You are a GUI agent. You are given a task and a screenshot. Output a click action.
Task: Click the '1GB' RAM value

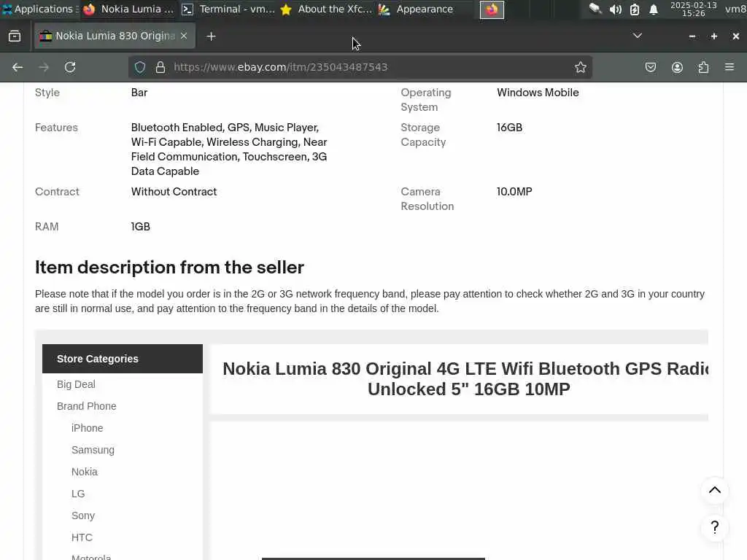(141, 227)
